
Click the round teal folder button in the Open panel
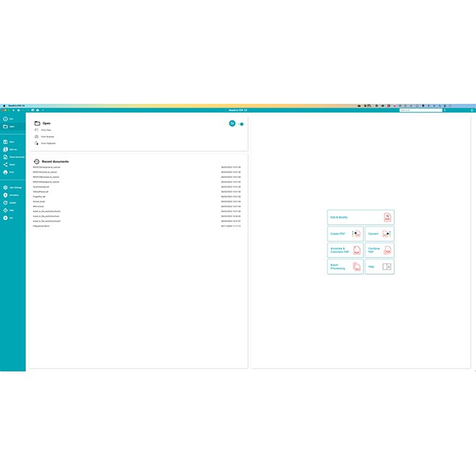click(232, 123)
